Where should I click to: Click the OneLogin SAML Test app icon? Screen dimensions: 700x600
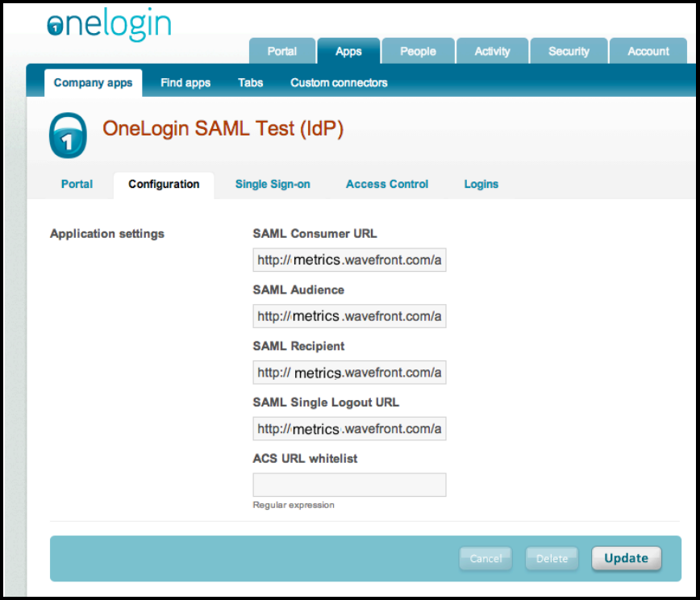click(67, 135)
